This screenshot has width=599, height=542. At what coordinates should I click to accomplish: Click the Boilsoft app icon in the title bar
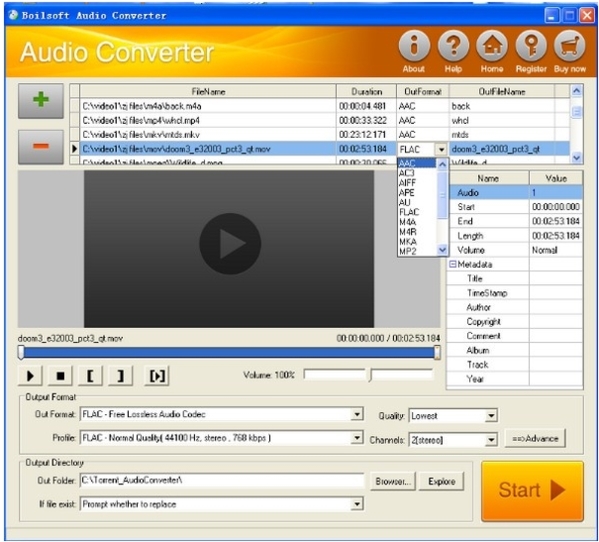pos(13,15)
